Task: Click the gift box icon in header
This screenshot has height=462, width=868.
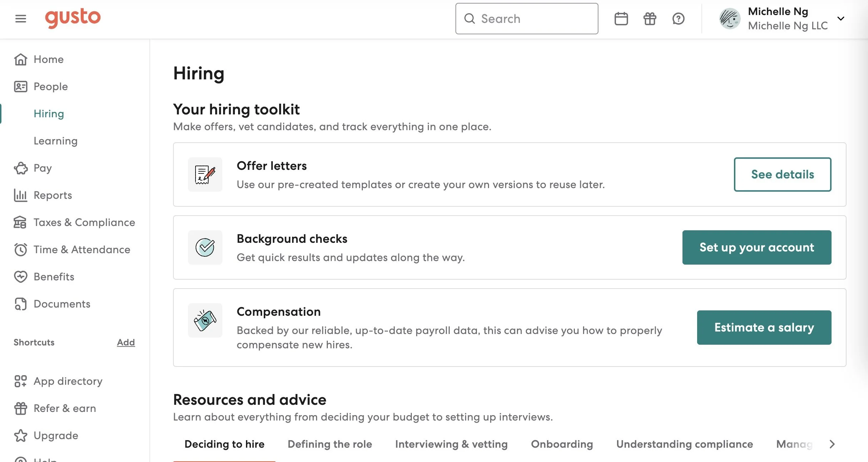Action: click(x=650, y=19)
